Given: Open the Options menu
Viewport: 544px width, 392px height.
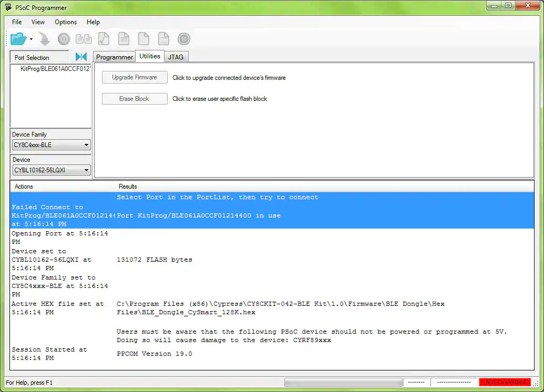Looking at the screenshot, I should 66,22.
